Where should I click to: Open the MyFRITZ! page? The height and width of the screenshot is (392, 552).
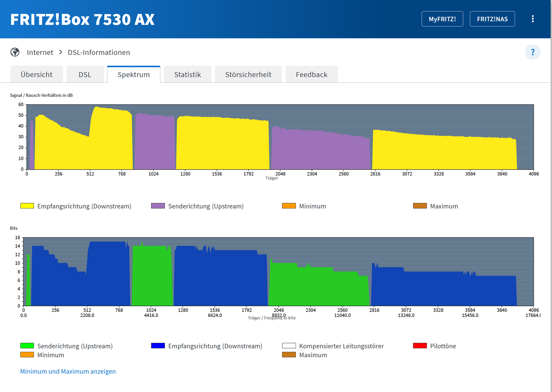tap(442, 19)
